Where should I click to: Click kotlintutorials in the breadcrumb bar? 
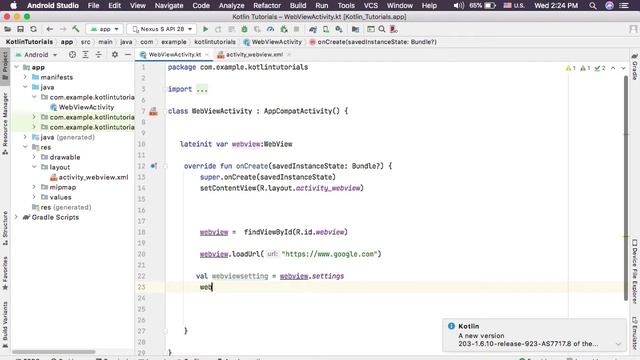coord(215,42)
